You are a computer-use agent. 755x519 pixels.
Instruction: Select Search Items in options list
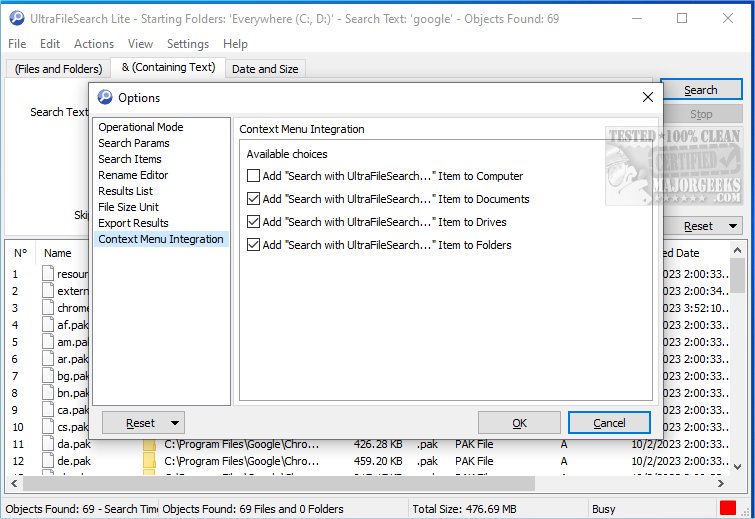[130, 159]
